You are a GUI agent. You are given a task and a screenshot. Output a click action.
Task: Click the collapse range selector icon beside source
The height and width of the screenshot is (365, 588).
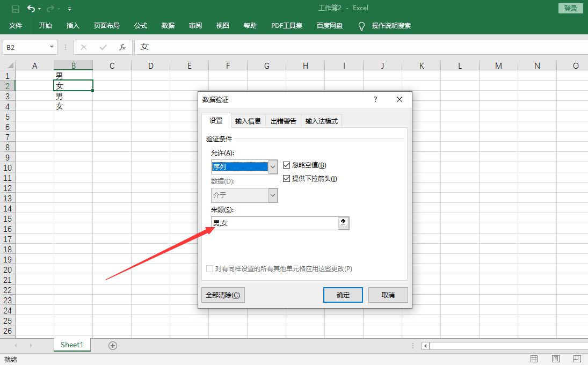344,223
